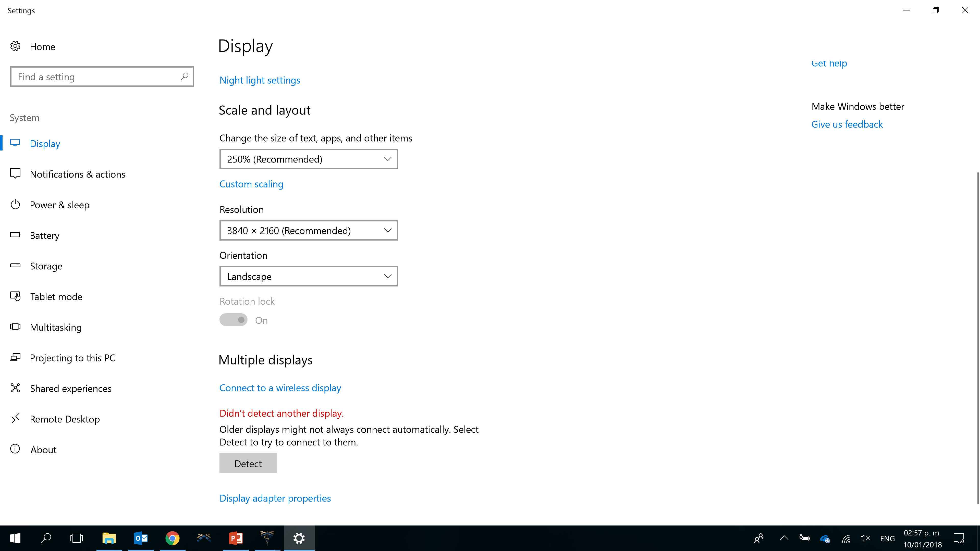
Task: Click the Home gear icon
Action: [15, 46]
